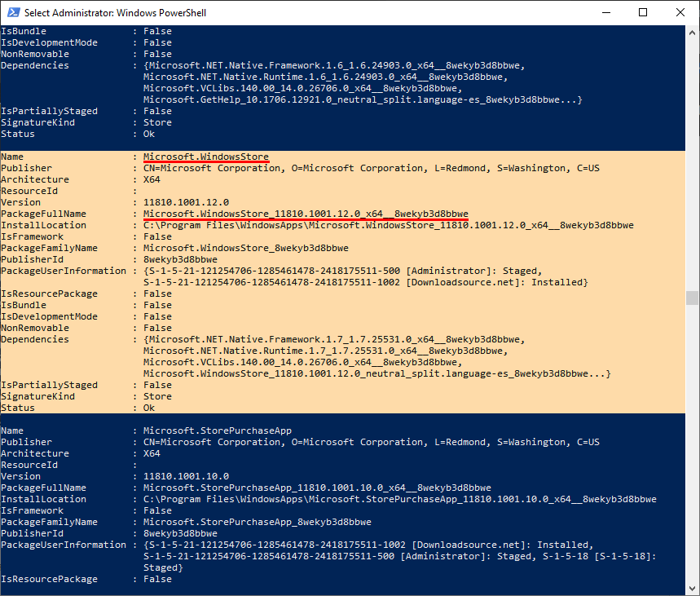Click the WindowsStore neutral_split language-es dependency
Viewport: 700px width, 596px height.
[x=376, y=373]
